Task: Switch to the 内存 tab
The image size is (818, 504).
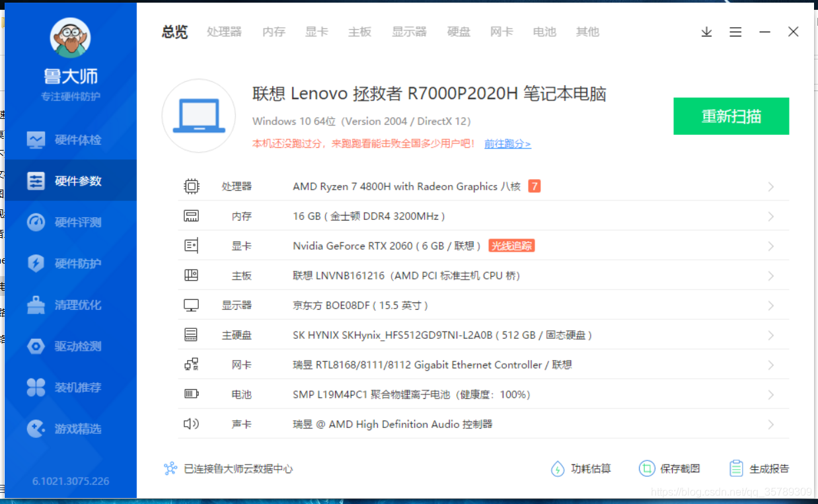Action: pos(274,32)
